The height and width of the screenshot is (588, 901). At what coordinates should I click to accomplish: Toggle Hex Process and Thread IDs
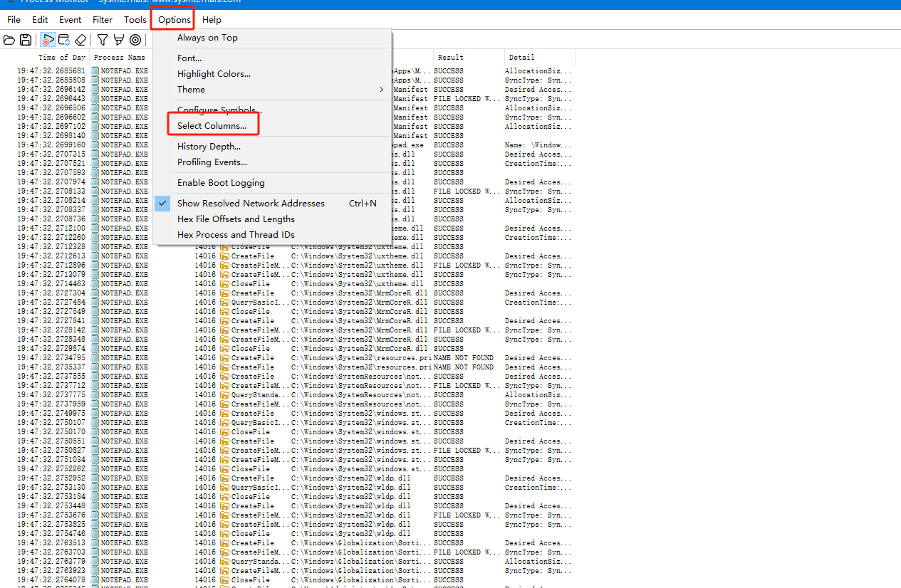coord(236,234)
